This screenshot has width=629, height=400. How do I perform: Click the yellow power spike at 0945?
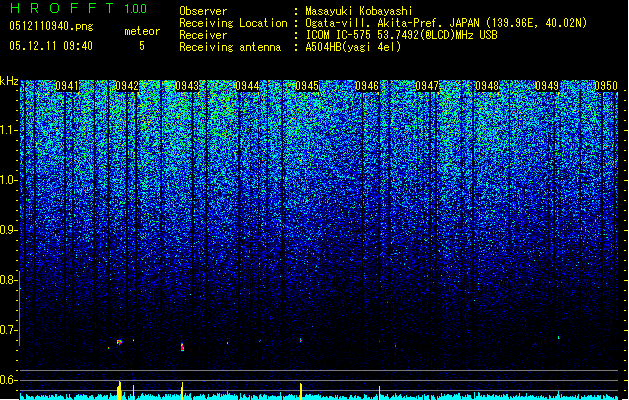point(300,391)
